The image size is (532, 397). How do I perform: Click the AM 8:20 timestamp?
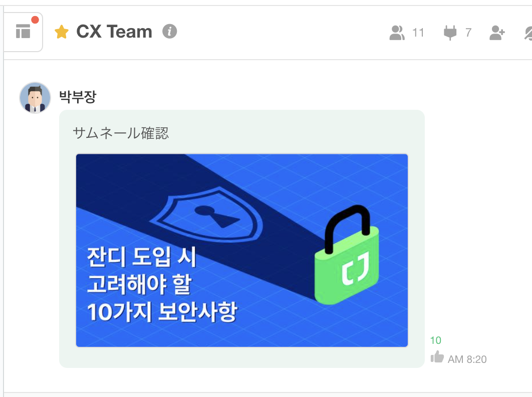[x=467, y=359]
